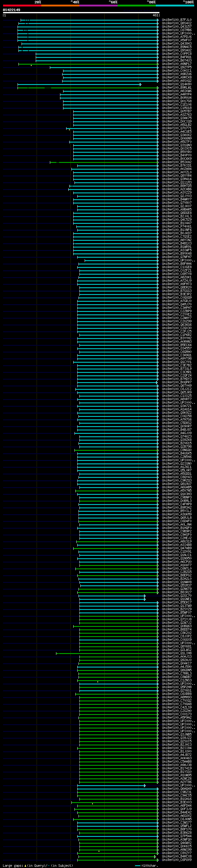The width and height of the screenshot is (197, 868).
Task: Open hit UniRef100_B6T4U3
Action: pyautogui.click(x=176, y=60)
